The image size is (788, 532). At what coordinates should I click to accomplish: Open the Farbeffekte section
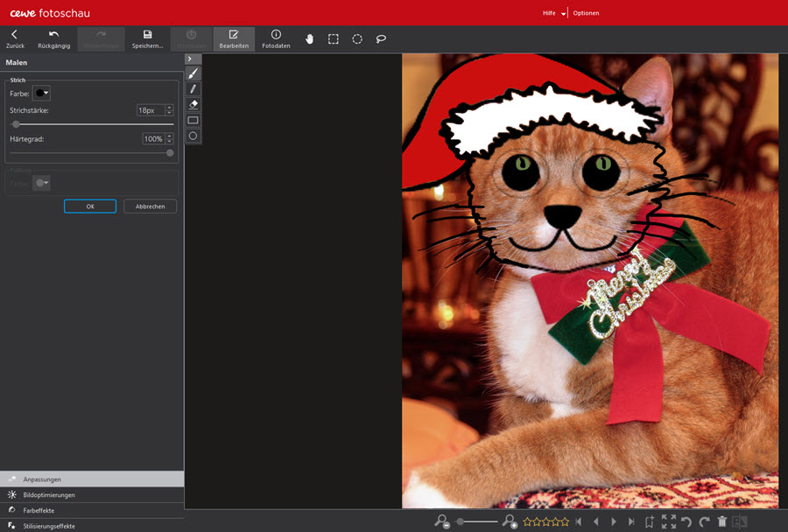40,510
